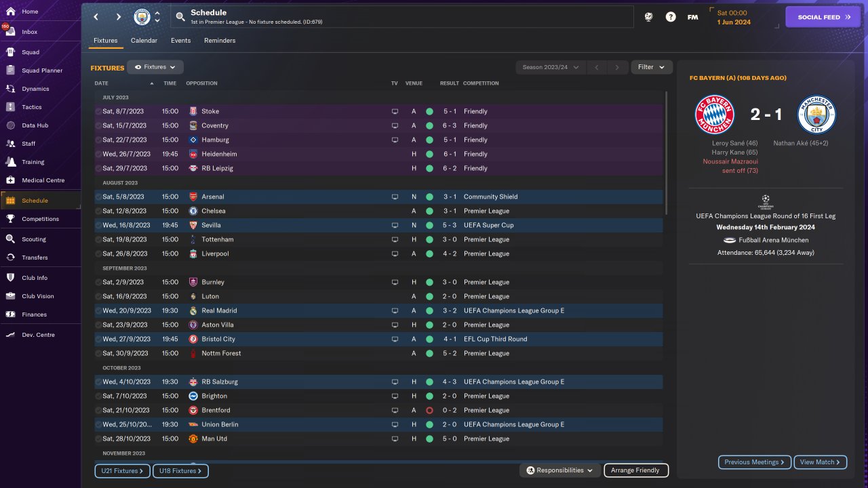Click the View Match button
Viewport: 868px width, 488px height.
point(820,462)
